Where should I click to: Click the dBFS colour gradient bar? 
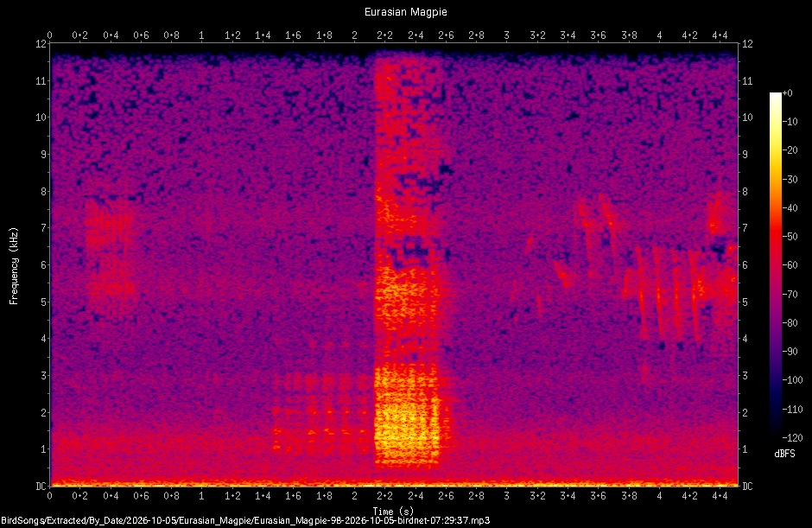775,265
